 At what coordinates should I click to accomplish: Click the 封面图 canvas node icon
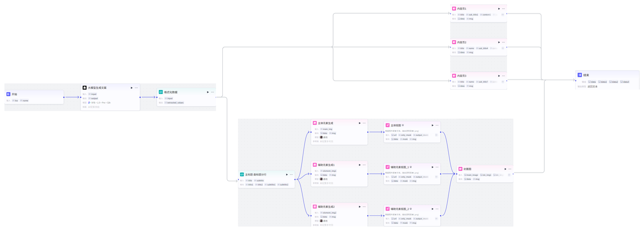460,169
